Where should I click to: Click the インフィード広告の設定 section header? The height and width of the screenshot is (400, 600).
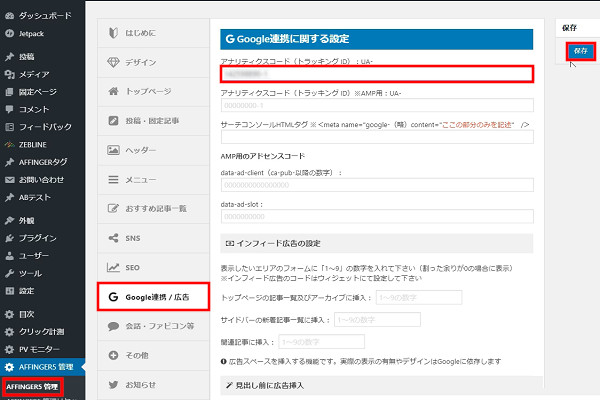377,243
